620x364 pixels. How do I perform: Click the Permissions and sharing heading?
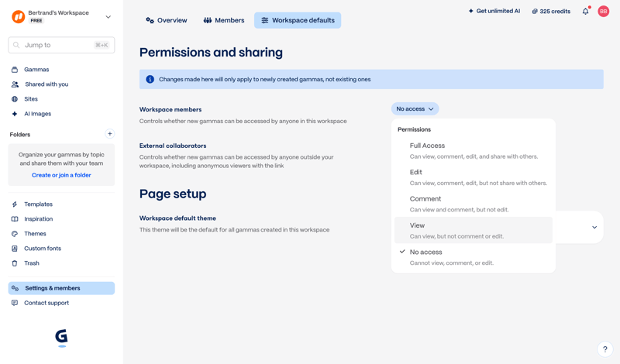211,52
